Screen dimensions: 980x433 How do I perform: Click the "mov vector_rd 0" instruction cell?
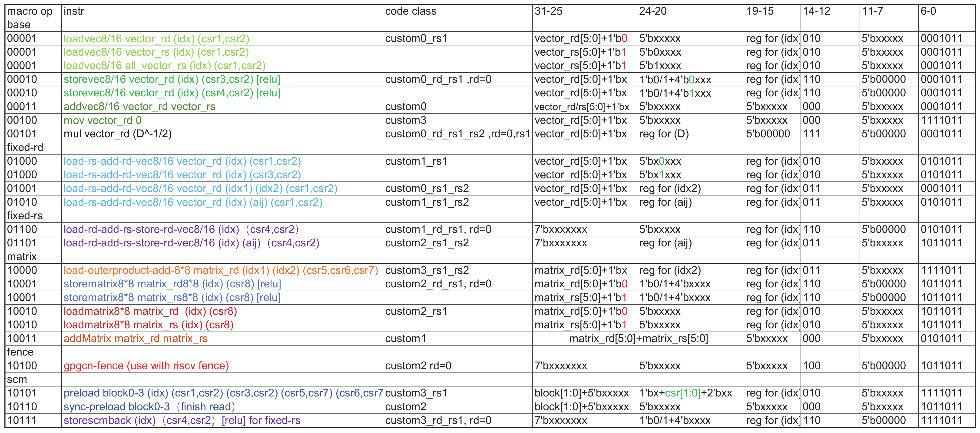102,121
